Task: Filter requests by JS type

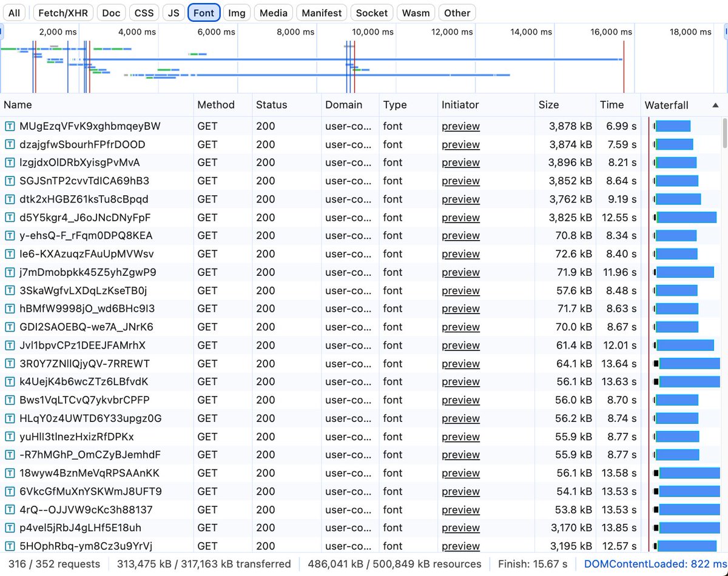Action: [x=174, y=13]
